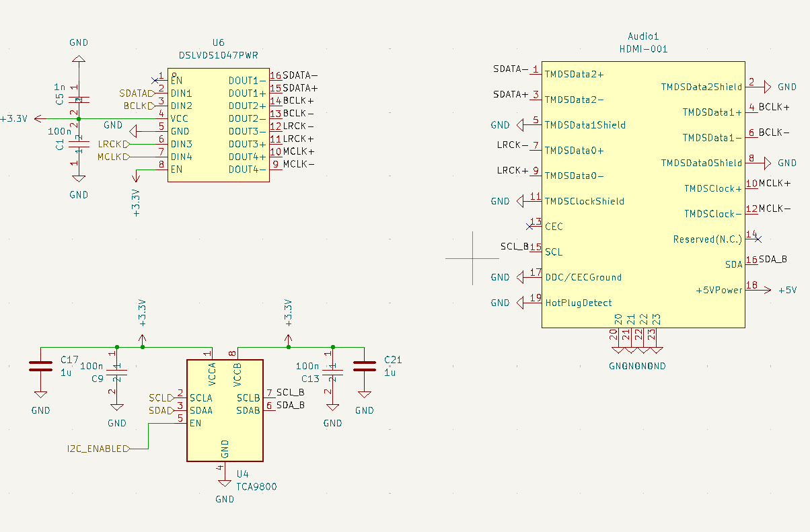Screen dimensions: 810x532
Task: Select the SCL hierarchical label at SCLA
Action: click(x=161, y=397)
